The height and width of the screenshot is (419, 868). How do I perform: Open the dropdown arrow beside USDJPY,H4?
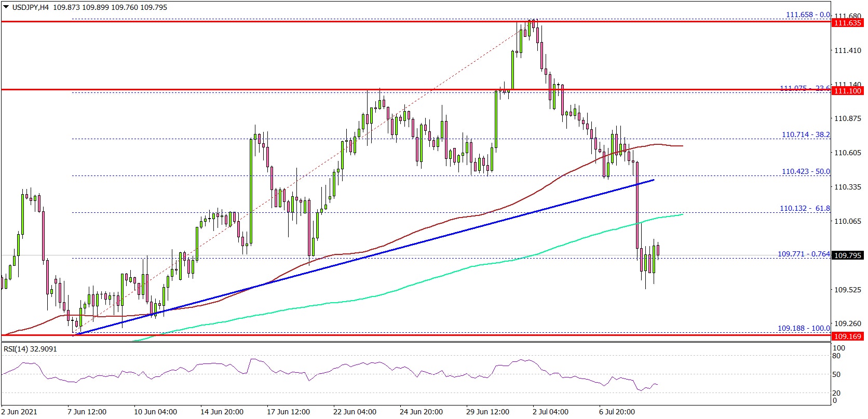6,7
